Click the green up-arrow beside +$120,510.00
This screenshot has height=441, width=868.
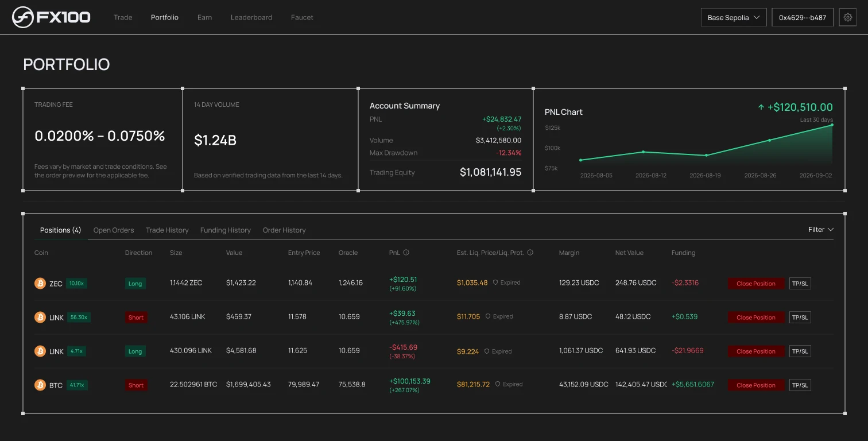click(x=761, y=107)
